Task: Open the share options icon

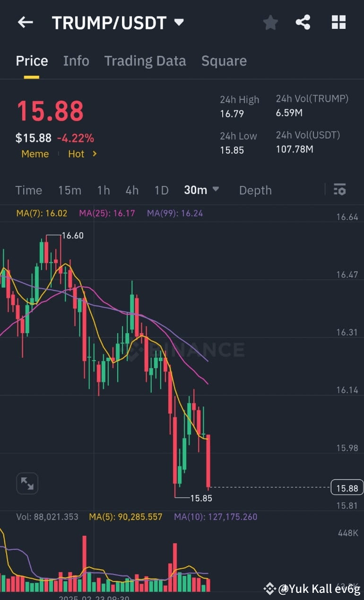Action: [x=303, y=22]
